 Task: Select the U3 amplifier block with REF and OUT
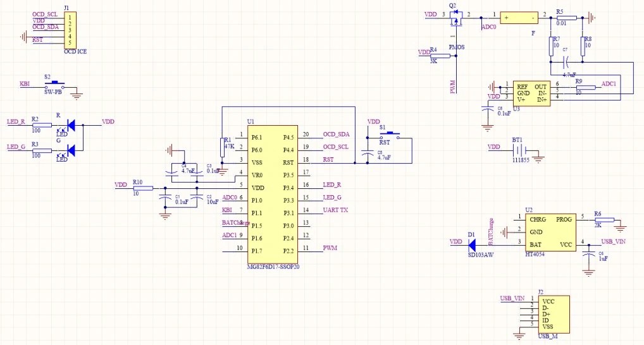[531, 93]
